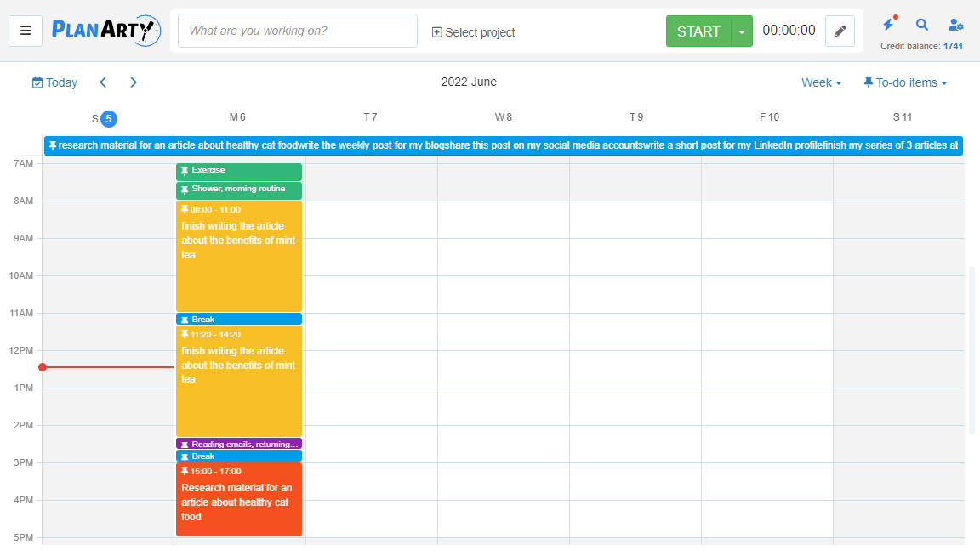Open the hamburger menu
980x550 pixels.
click(26, 31)
